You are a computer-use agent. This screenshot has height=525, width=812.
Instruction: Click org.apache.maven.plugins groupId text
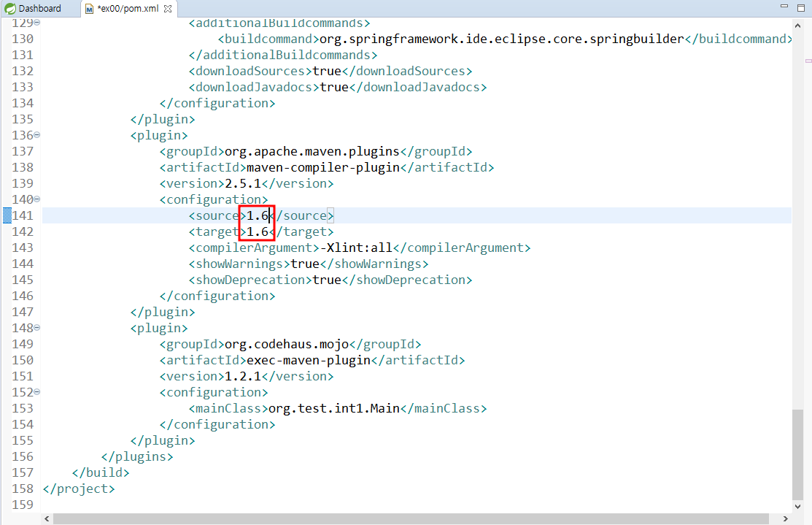(x=312, y=151)
